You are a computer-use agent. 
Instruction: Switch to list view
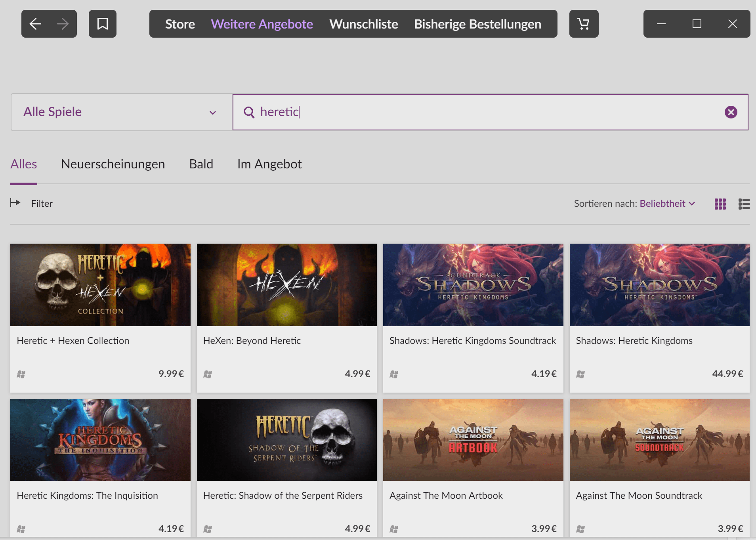point(744,204)
